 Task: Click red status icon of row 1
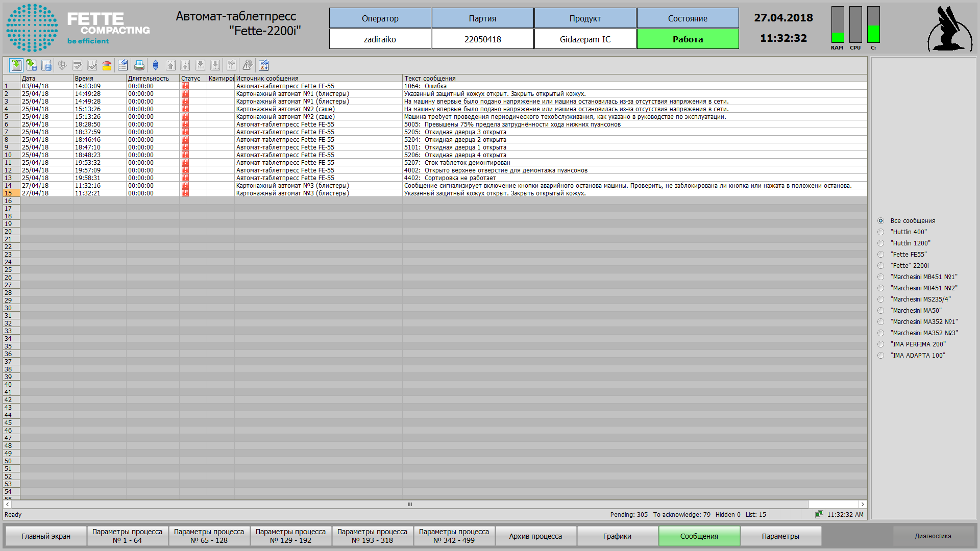tap(185, 86)
